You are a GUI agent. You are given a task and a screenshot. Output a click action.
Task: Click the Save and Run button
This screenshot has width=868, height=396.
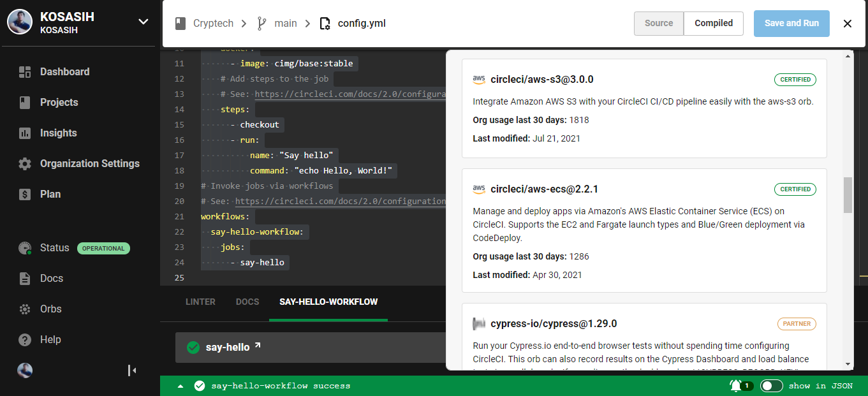coord(791,23)
